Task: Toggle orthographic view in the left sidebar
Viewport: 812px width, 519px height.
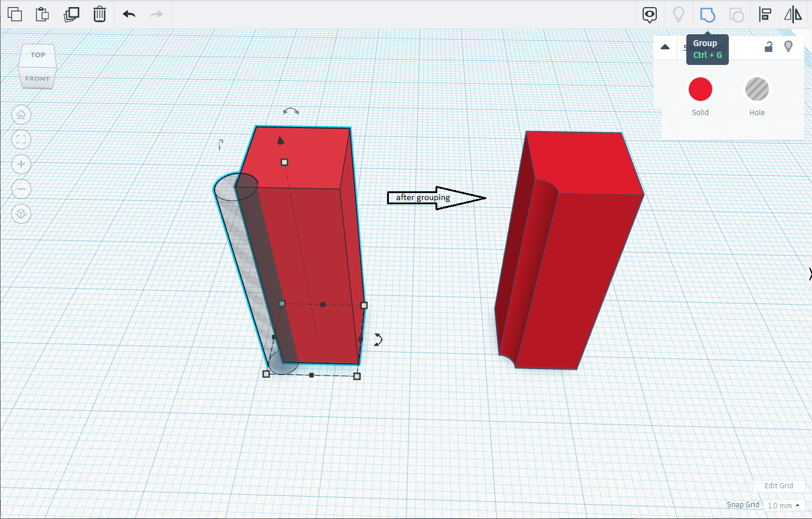Action: (21, 214)
